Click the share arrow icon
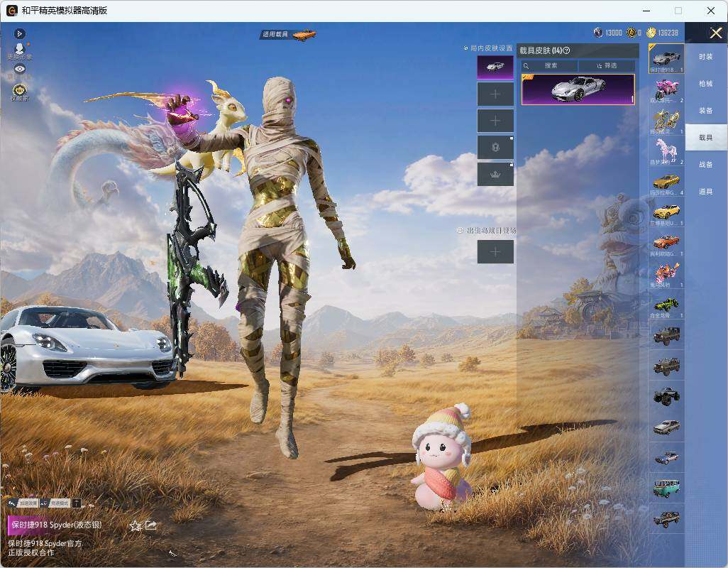 [x=151, y=525]
